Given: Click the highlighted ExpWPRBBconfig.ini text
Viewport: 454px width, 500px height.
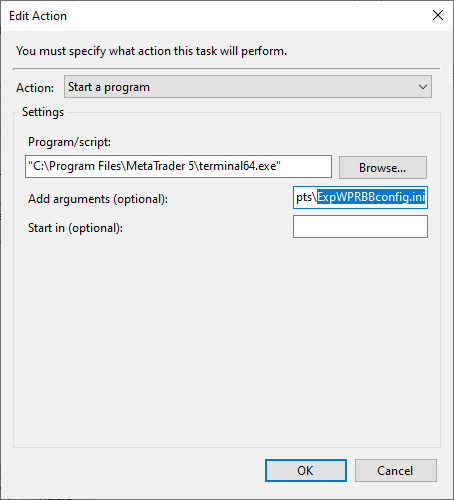Looking at the screenshot, I should point(371,197).
